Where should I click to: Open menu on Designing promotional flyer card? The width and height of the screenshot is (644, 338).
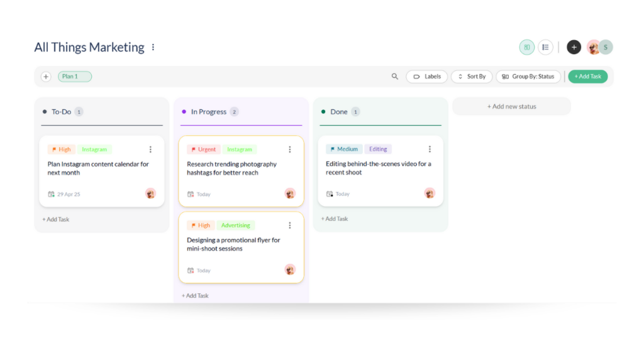point(289,225)
